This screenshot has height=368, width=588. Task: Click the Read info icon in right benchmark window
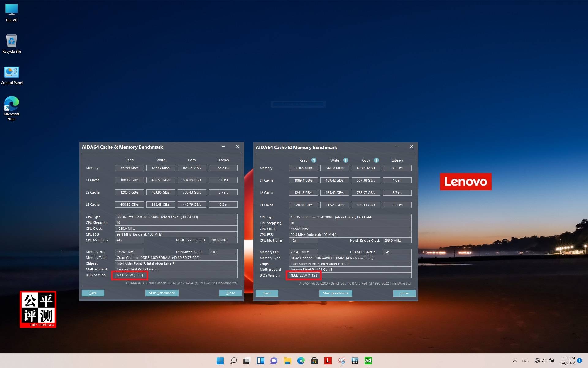coord(313,160)
